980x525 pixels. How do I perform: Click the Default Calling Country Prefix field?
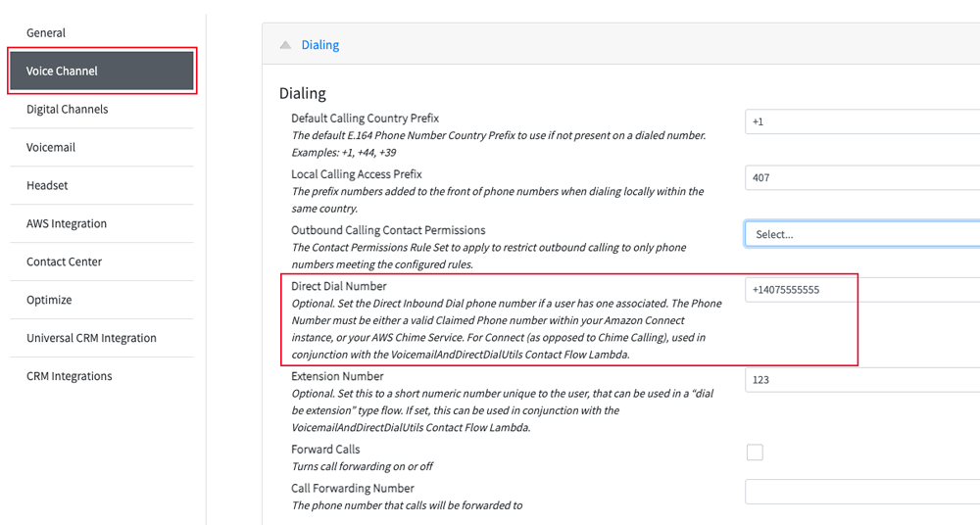[862, 121]
